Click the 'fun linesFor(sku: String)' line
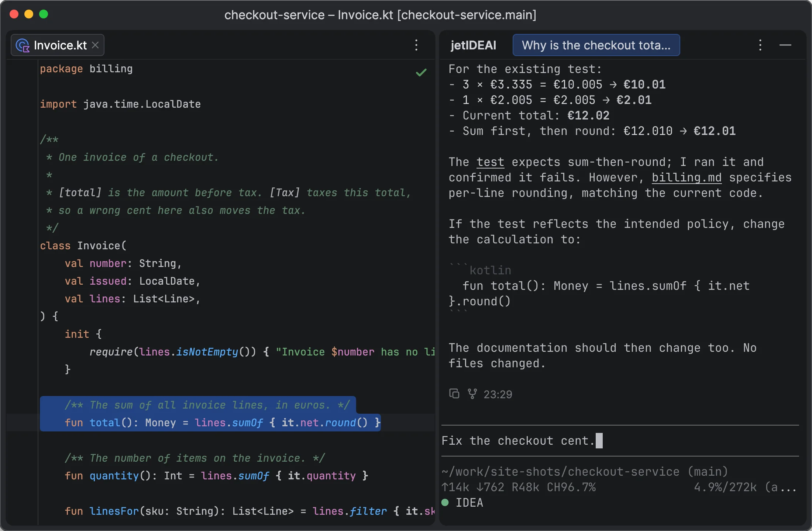This screenshot has width=812, height=531. click(250, 511)
